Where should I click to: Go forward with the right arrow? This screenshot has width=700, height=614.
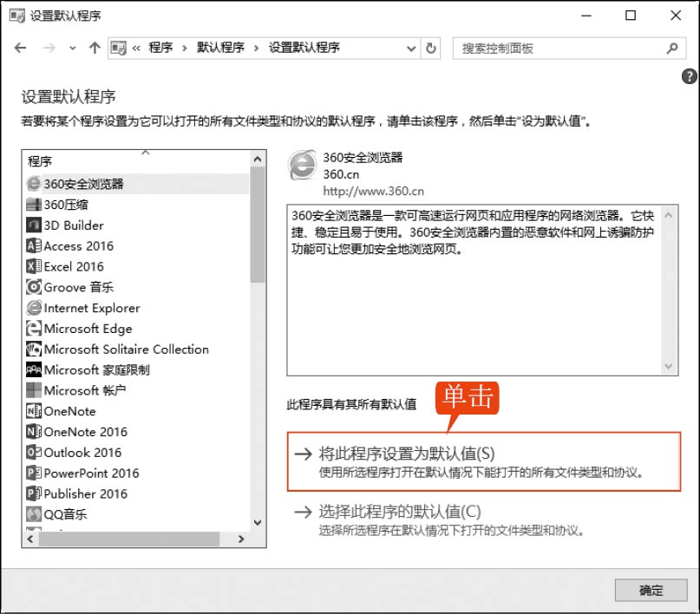click(49, 48)
